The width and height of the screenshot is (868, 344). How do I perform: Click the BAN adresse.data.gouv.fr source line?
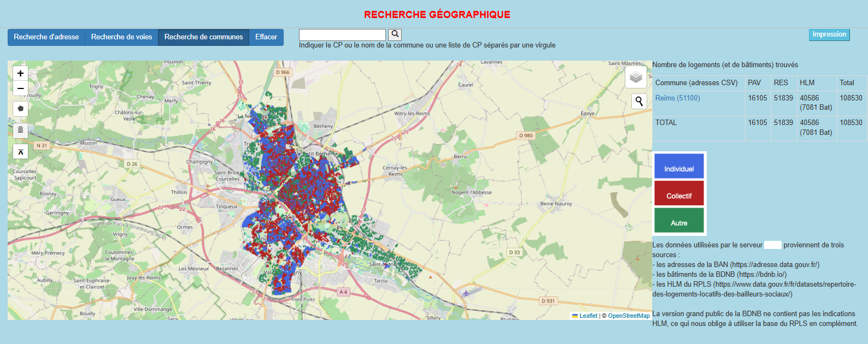point(736,265)
